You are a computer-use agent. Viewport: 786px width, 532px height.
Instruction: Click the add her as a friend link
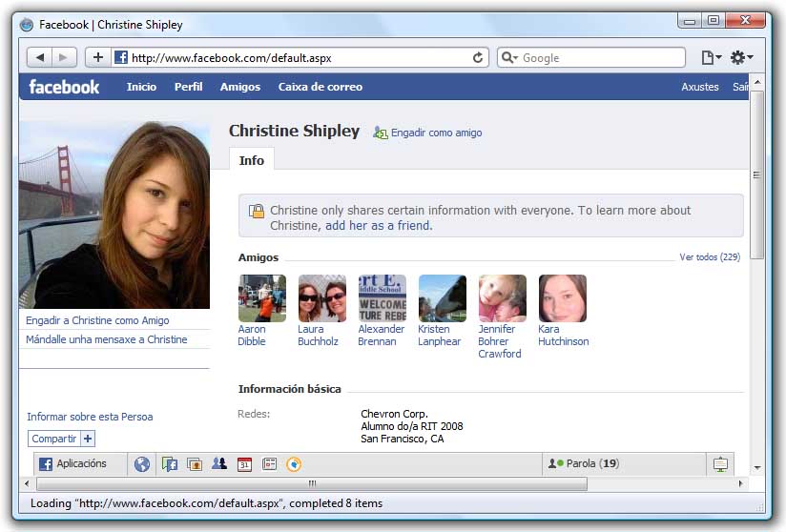tap(379, 226)
